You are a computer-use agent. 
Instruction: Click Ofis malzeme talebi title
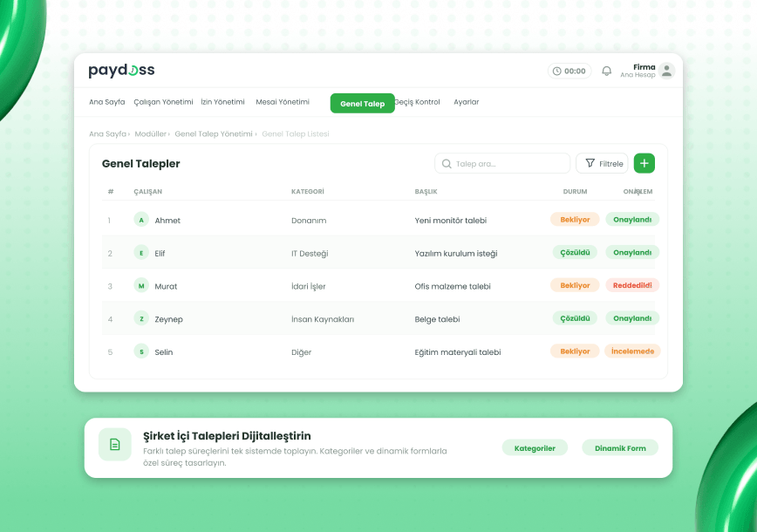[453, 286]
